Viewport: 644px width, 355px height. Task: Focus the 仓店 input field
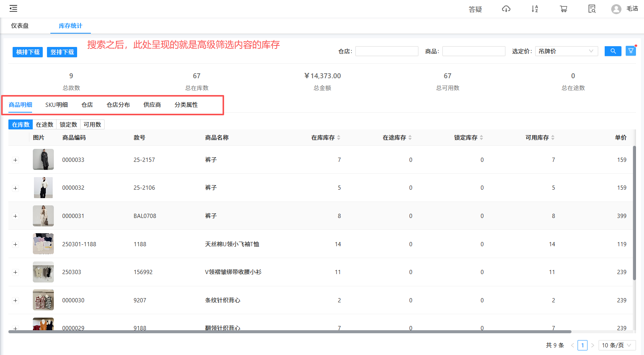pyautogui.click(x=386, y=51)
